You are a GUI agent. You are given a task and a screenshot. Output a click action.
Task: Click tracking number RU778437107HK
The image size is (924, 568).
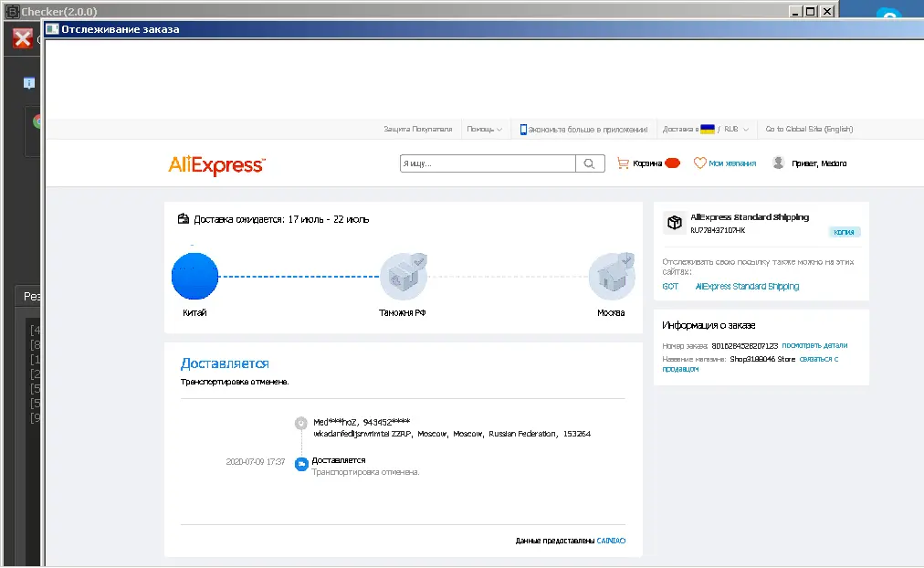coord(718,230)
